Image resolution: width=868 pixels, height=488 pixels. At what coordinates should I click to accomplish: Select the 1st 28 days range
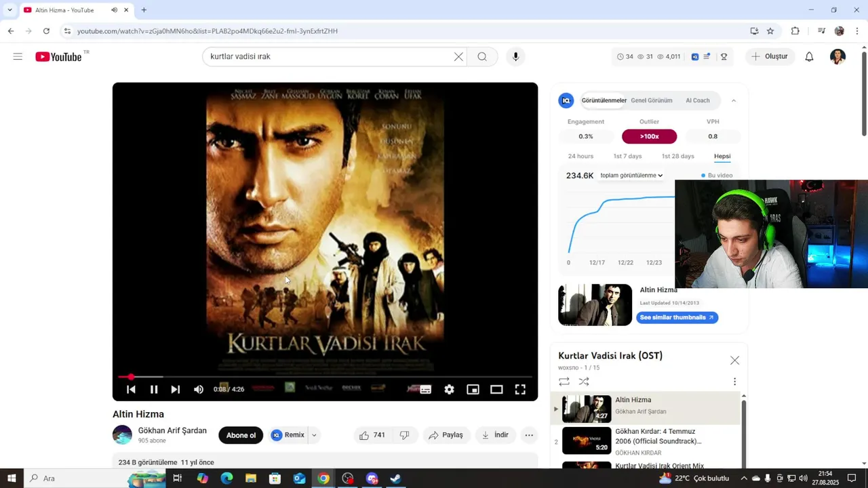point(678,157)
